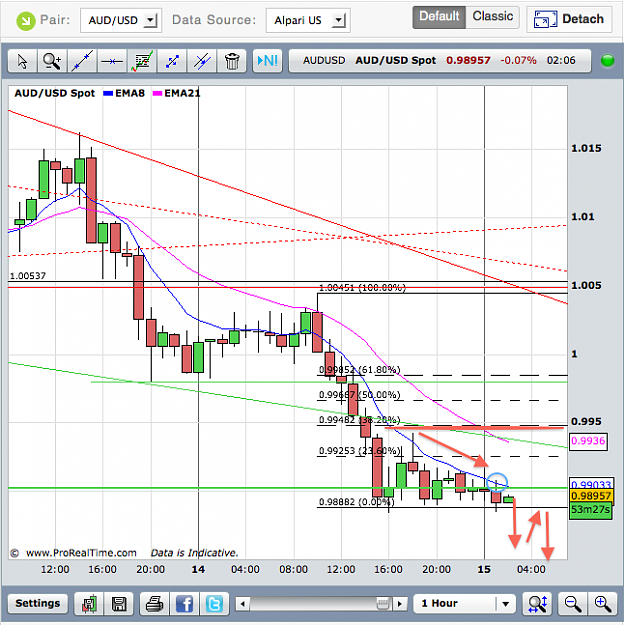The height and width of the screenshot is (625, 625).
Task: Click the trash can delete tool
Action: coord(232,61)
